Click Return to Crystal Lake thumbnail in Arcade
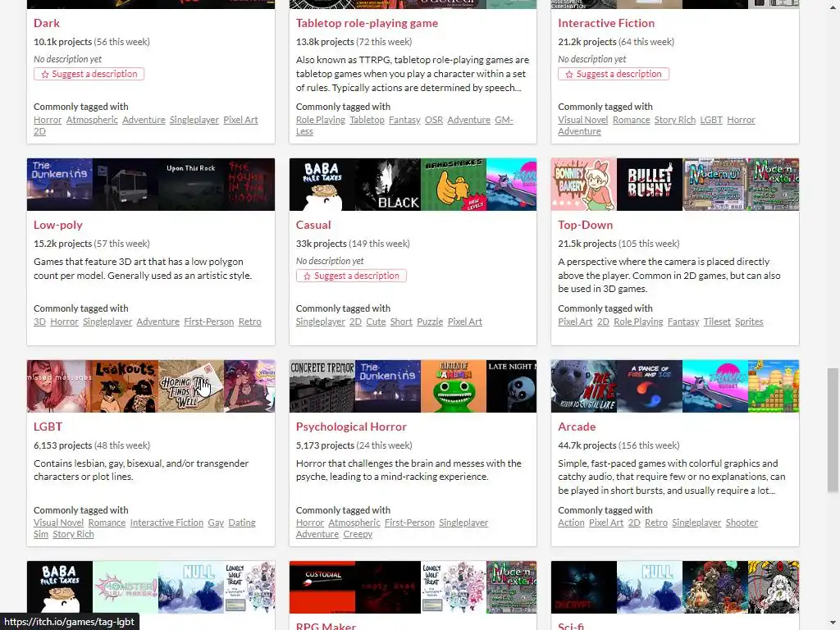Image resolution: width=840 pixels, height=630 pixels. (584, 386)
